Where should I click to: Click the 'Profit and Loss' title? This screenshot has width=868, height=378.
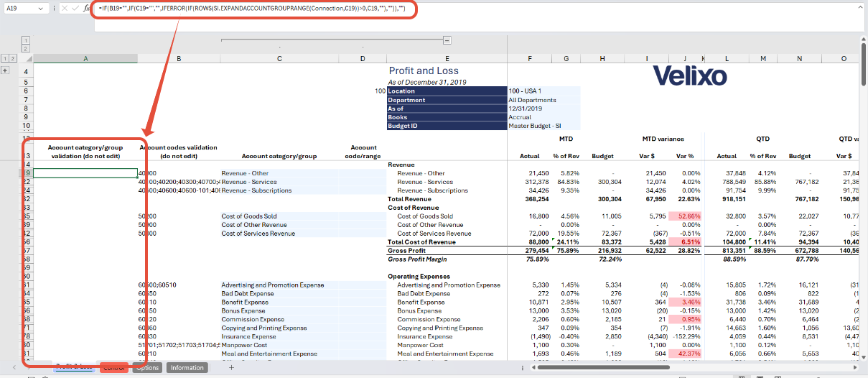tap(422, 70)
